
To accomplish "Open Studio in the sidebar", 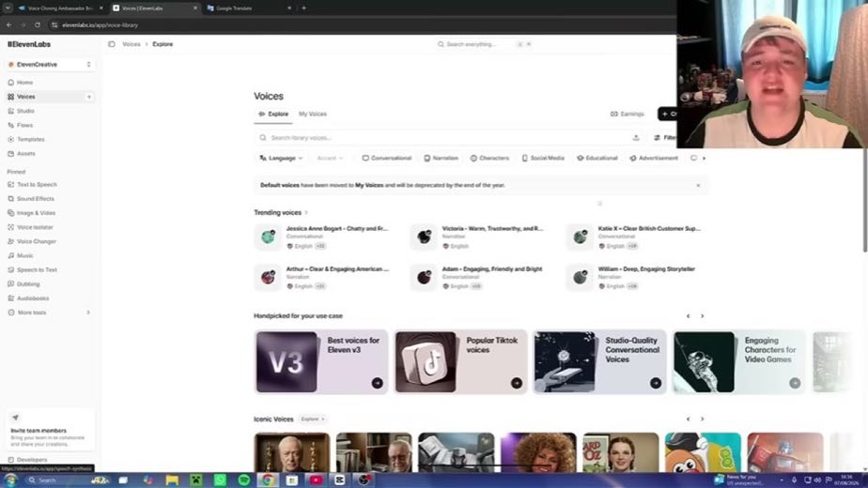I will pyautogui.click(x=25, y=112).
